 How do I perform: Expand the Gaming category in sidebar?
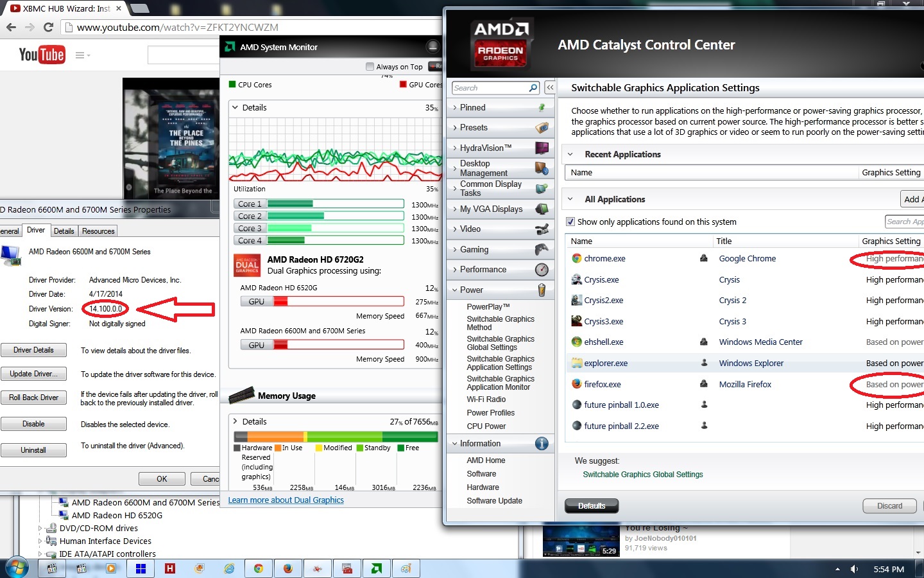pyautogui.click(x=454, y=249)
